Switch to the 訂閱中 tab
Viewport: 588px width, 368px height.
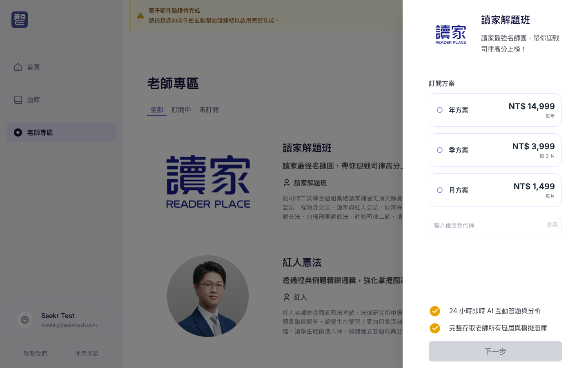tap(181, 110)
